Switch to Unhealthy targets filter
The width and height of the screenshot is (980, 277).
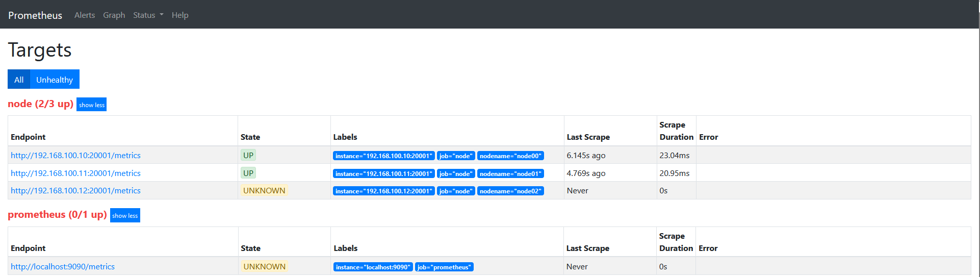tap(55, 80)
